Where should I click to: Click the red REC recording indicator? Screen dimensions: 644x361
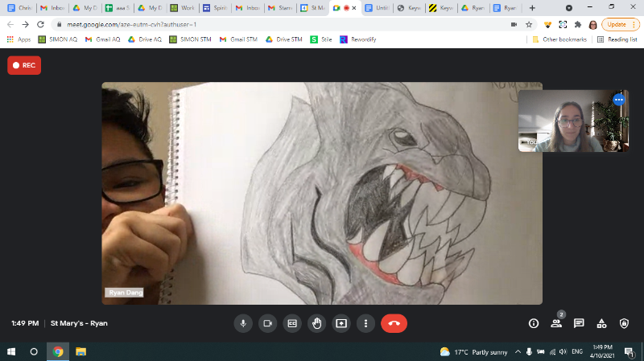point(24,66)
